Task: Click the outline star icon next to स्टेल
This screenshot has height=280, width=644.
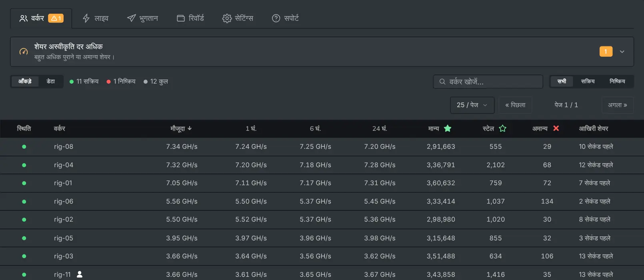Action: (x=502, y=128)
